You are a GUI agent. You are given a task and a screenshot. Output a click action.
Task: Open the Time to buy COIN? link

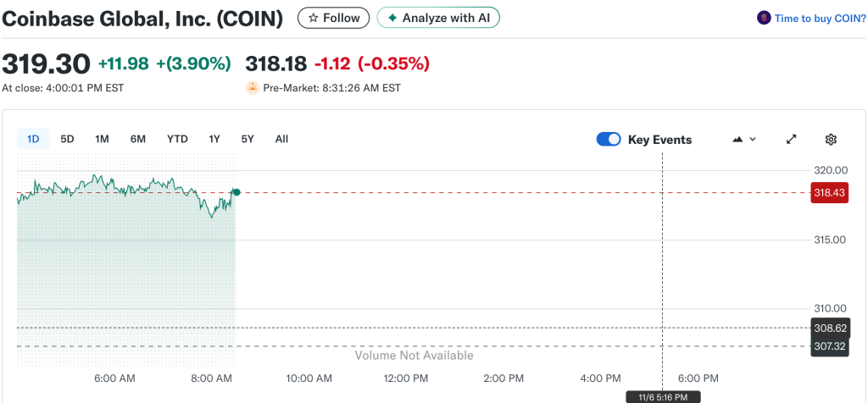pyautogui.click(x=820, y=18)
